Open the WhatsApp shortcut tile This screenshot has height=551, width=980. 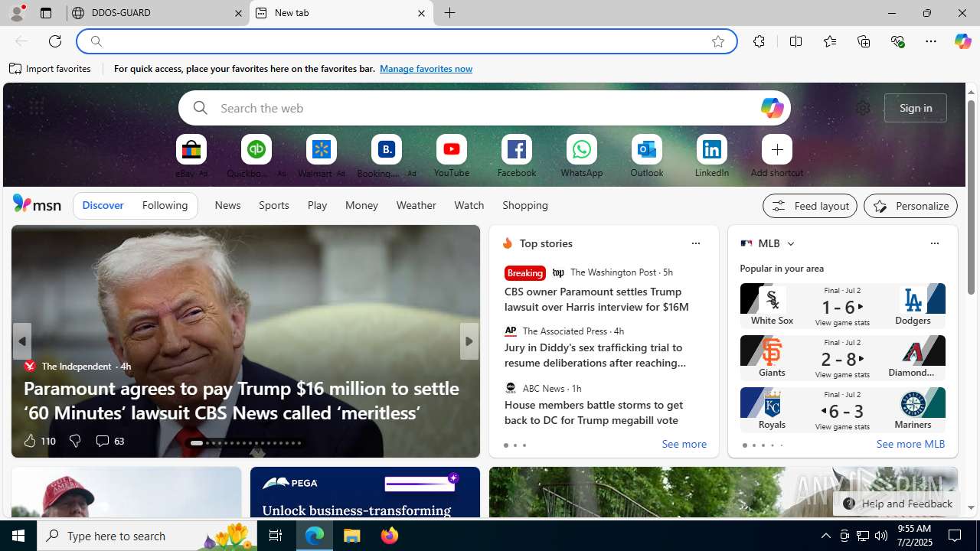point(582,156)
